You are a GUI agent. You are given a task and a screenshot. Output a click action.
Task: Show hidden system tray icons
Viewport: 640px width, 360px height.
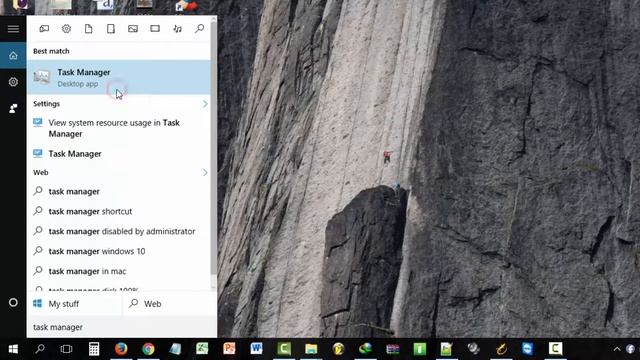(617, 349)
